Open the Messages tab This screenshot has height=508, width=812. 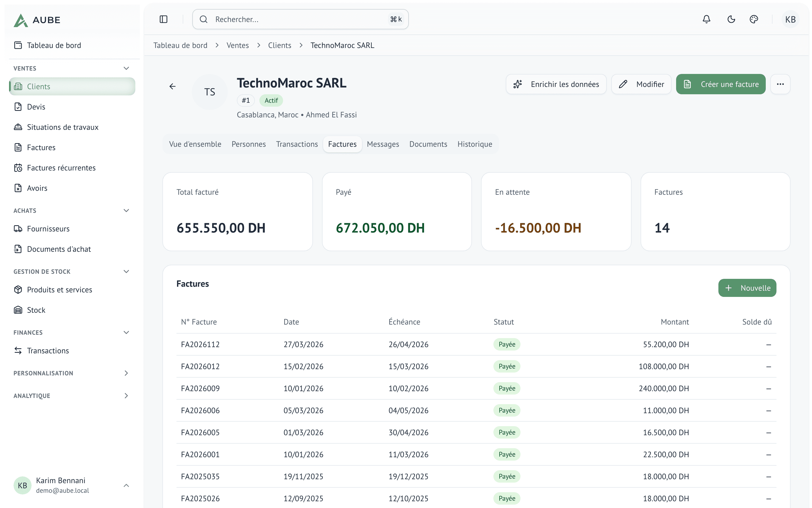pos(383,144)
